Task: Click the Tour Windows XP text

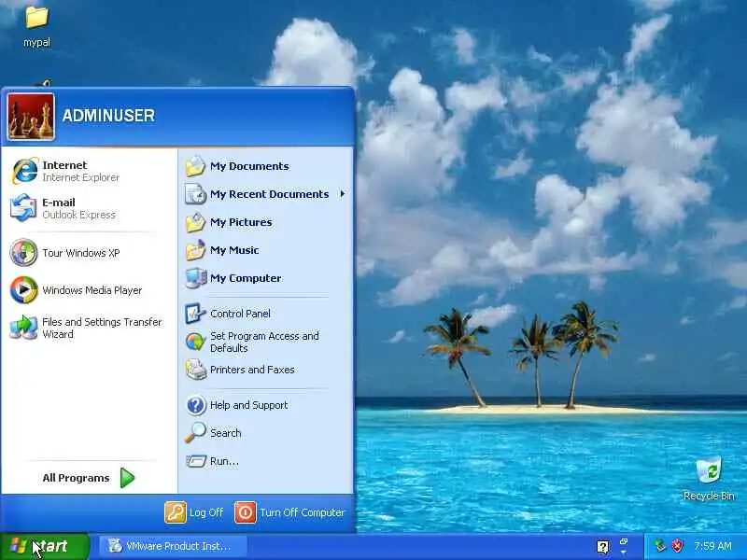Action: [x=81, y=253]
